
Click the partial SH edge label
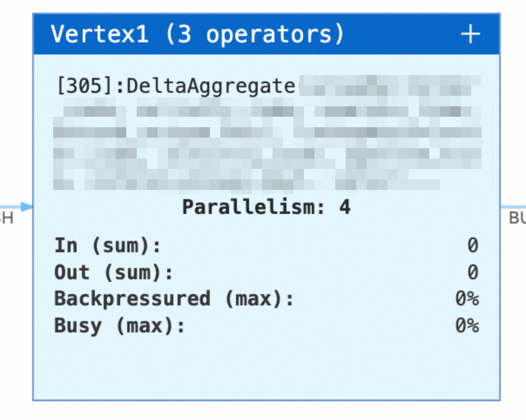7,218
